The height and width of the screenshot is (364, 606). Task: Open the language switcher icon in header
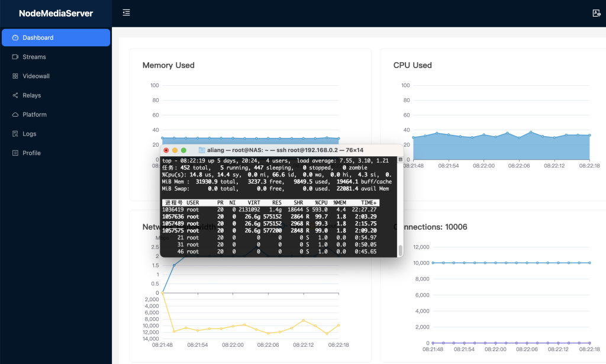(x=597, y=13)
